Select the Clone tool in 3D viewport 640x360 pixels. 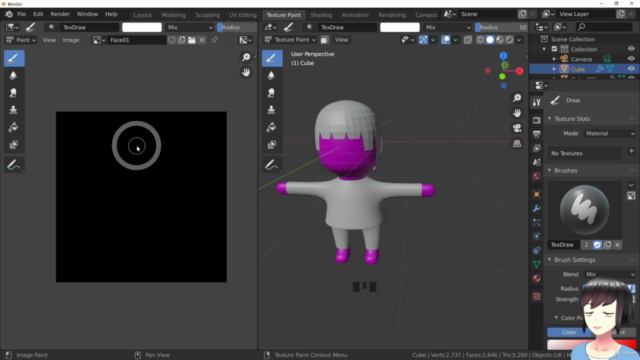click(x=271, y=110)
